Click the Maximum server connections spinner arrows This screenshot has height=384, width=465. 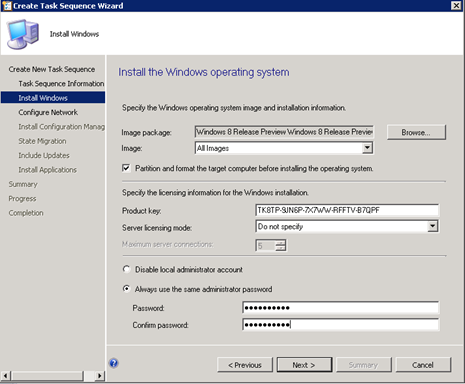pos(281,245)
